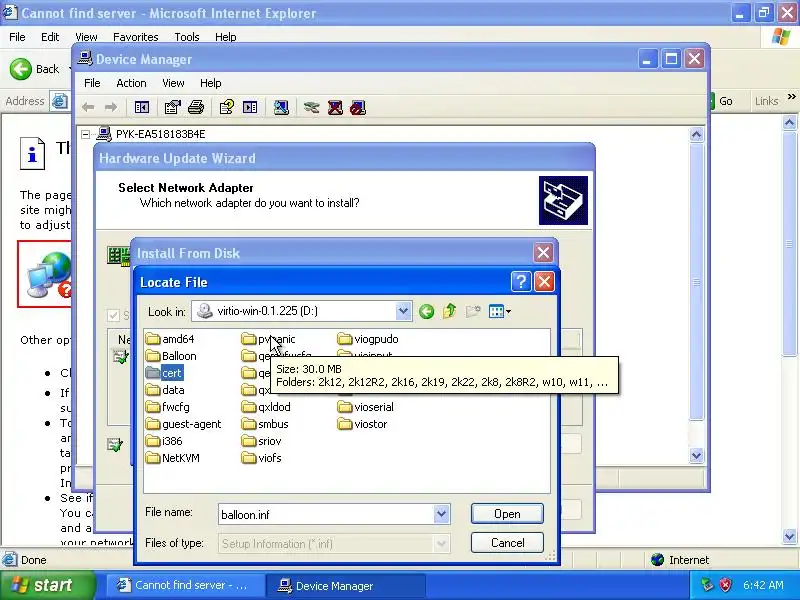Click the Show/Hide Console Tree icon in Device Manager
This screenshot has height=600, width=800.
pos(142,107)
